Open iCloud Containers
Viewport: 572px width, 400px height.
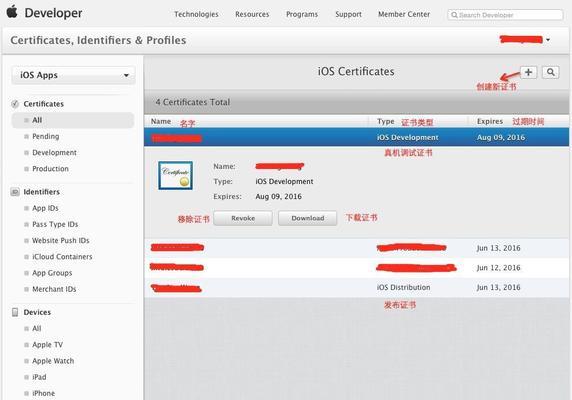(x=62, y=257)
